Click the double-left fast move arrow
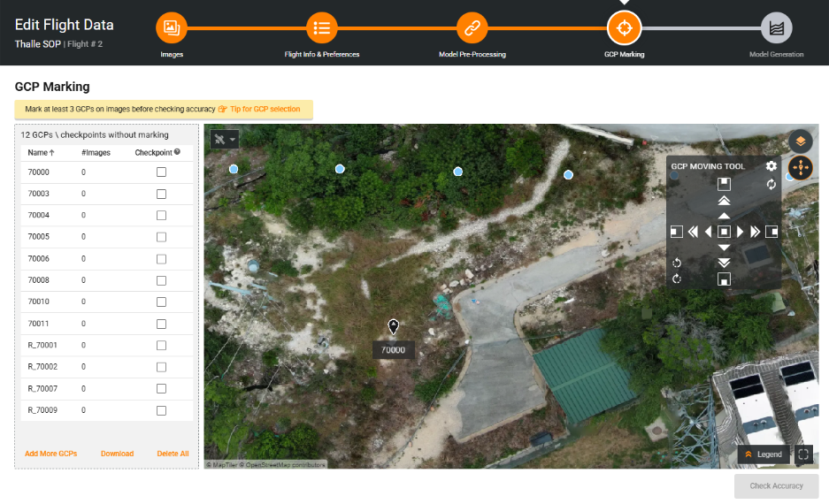The height and width of the screenshot is (504, 829). (x=693, y=232)
